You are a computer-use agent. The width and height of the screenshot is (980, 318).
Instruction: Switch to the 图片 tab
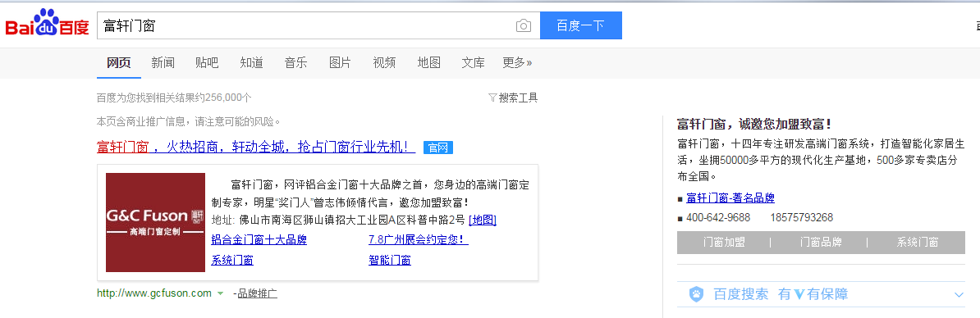340,62
